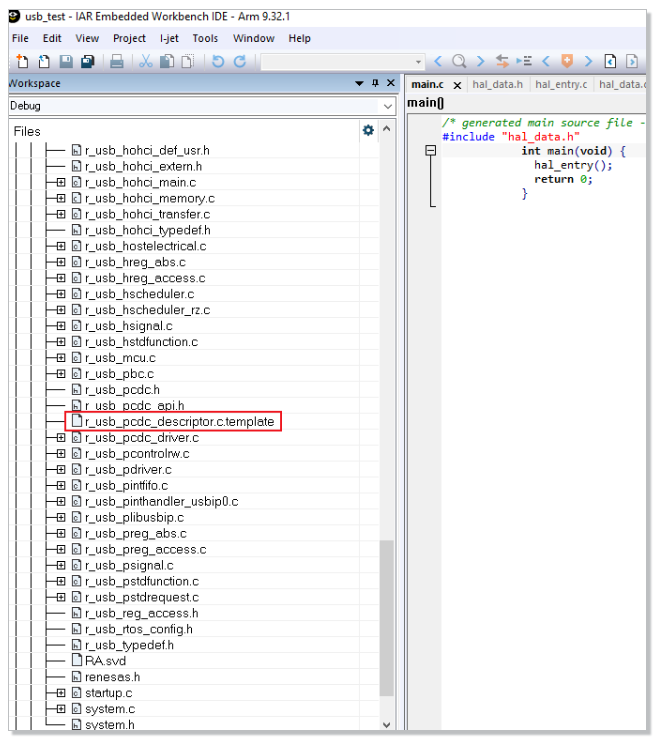Open the I-jet menu
659x743 pixels.
(x=169, y=38)
